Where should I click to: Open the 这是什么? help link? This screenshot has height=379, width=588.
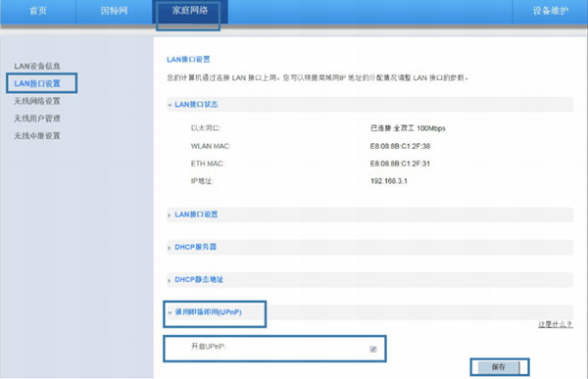[x=556, y=324]
